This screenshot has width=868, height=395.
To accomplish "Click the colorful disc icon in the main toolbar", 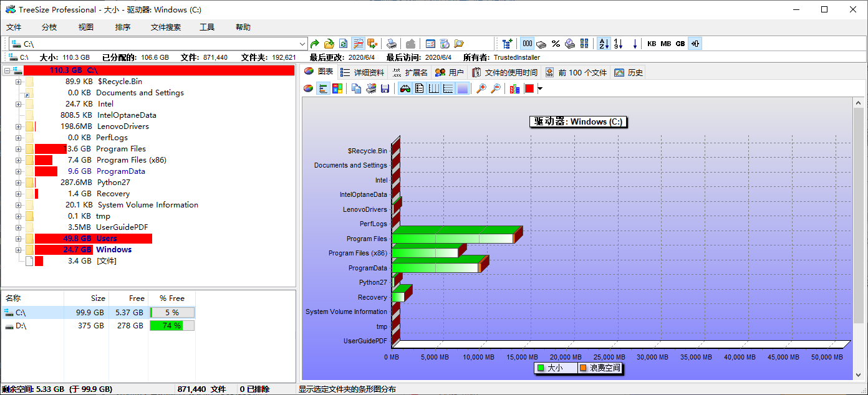I will 445,44.
